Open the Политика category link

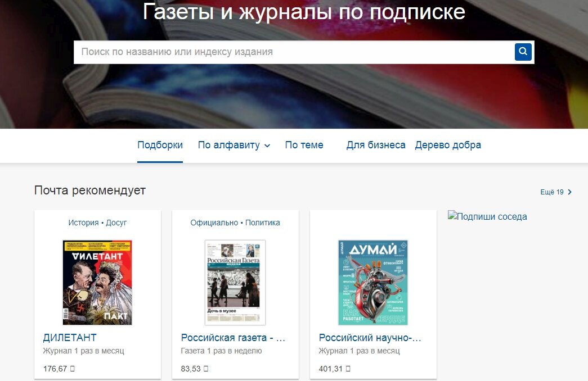pyautogui.click(x=263, y=223)
